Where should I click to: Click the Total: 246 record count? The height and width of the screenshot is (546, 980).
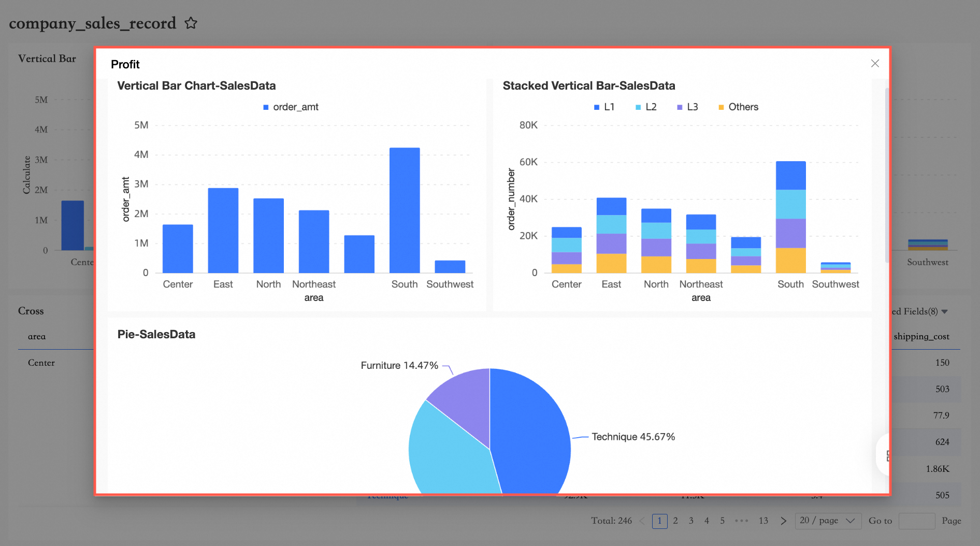pos(612,521)
